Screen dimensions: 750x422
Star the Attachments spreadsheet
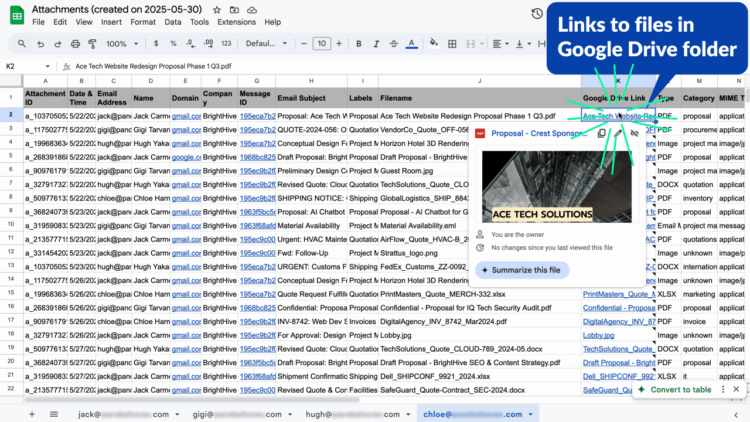click(217, 10)
